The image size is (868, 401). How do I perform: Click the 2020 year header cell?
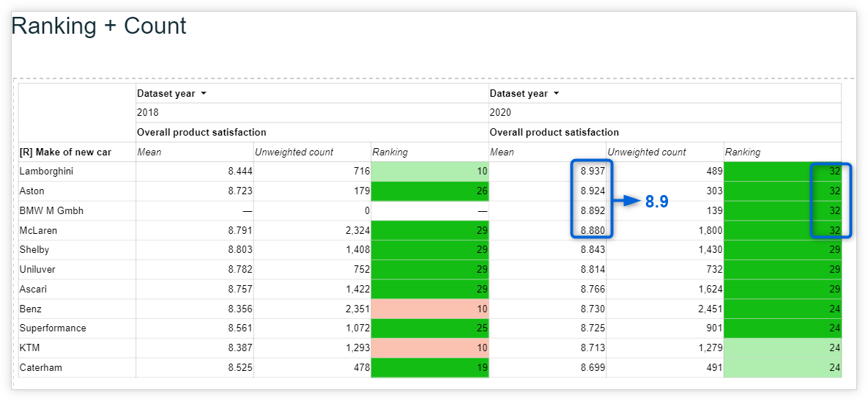(665, 112)
